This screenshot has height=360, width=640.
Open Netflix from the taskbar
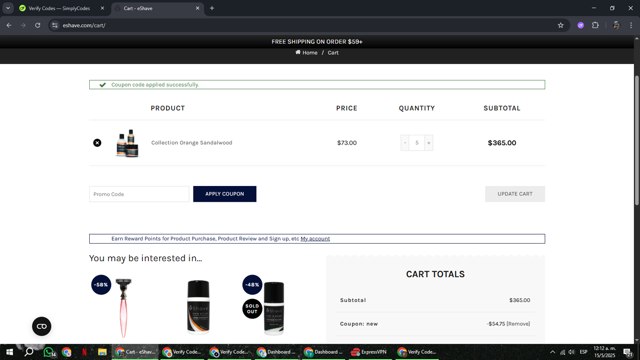point(84,352)
